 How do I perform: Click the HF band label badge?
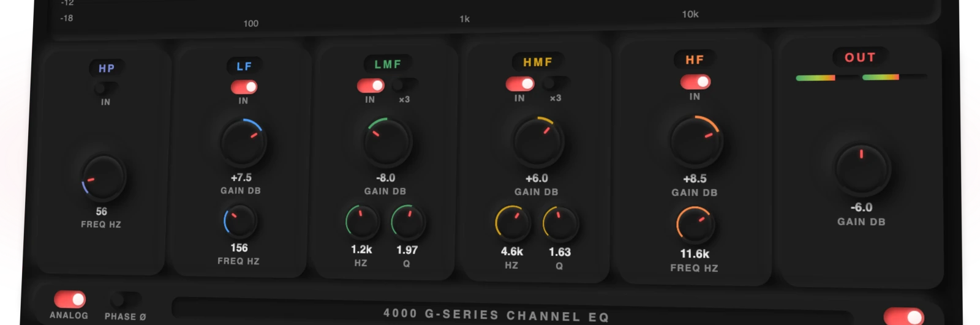coord(695,59)
